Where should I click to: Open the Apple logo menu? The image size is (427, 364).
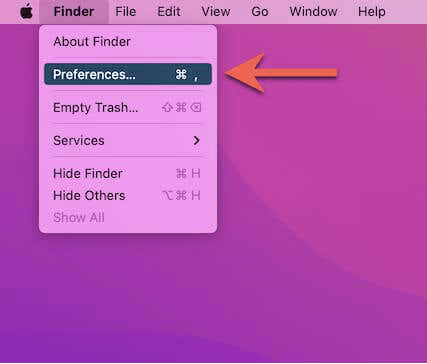(26, 12)
